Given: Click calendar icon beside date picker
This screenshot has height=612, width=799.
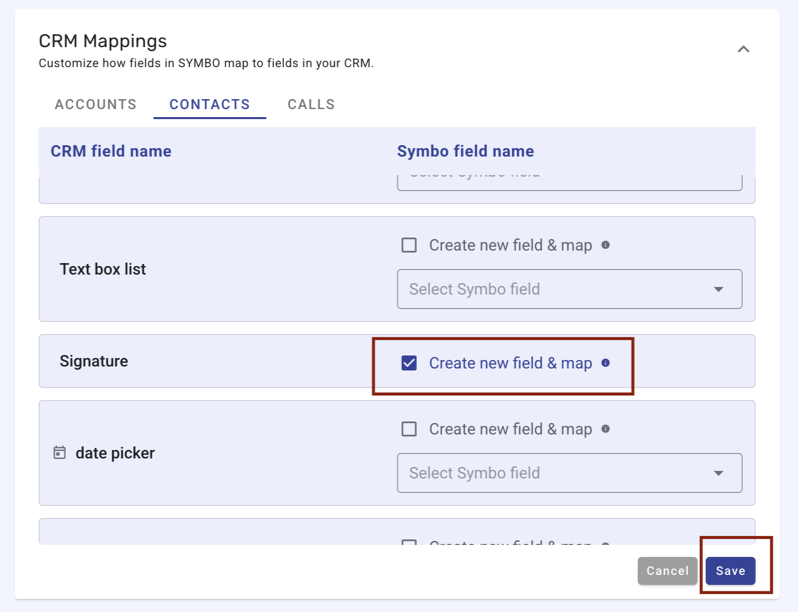Looking at the screenshot, I should 60,453.
